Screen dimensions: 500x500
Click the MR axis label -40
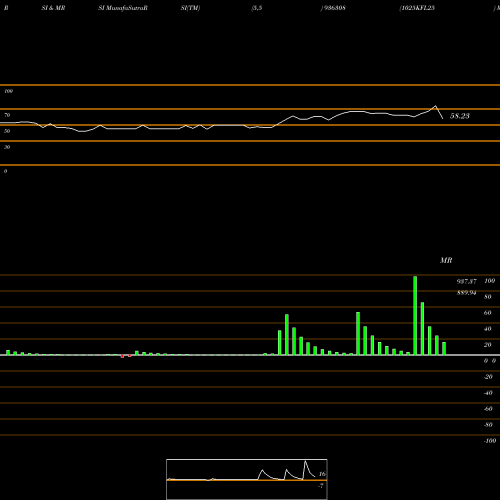point(488,393)
